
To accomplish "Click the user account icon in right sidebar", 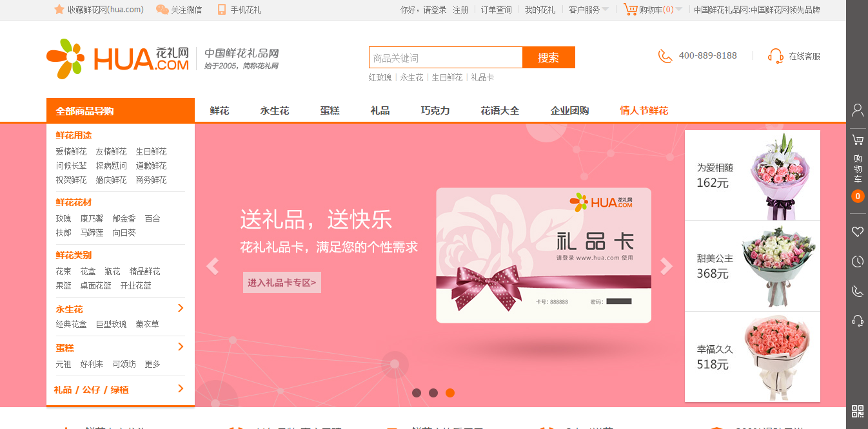I will point(857,110).
